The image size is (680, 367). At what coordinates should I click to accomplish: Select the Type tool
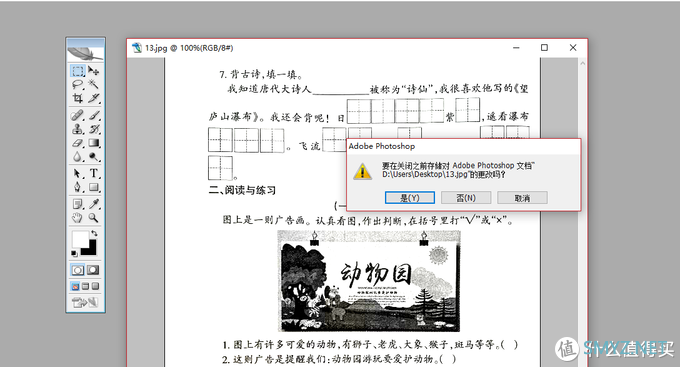94,174
